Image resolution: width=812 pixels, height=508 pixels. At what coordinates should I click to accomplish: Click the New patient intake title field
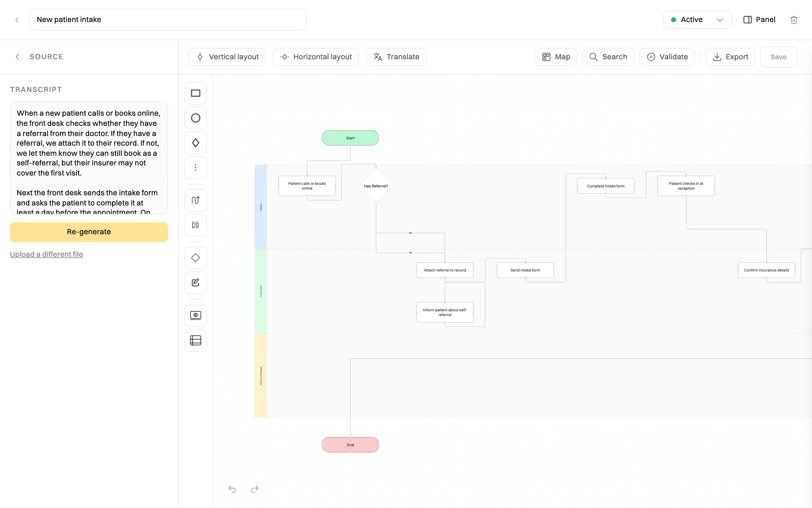point(168,20)
